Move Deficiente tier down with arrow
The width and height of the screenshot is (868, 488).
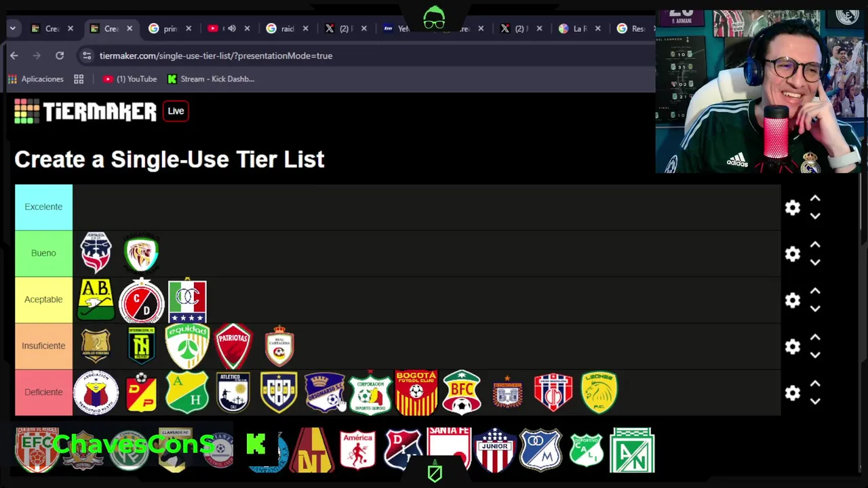click(815, 401)
